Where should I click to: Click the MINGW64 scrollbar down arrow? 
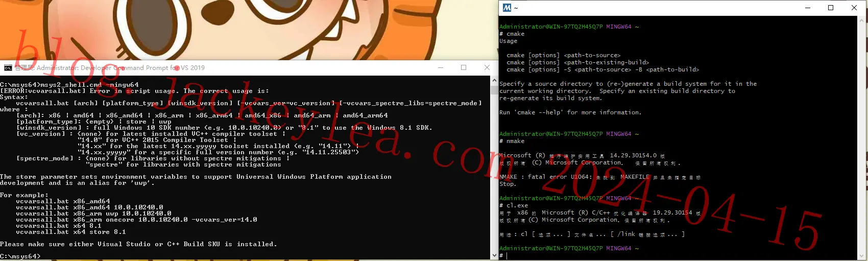click(x=862, y=256)
